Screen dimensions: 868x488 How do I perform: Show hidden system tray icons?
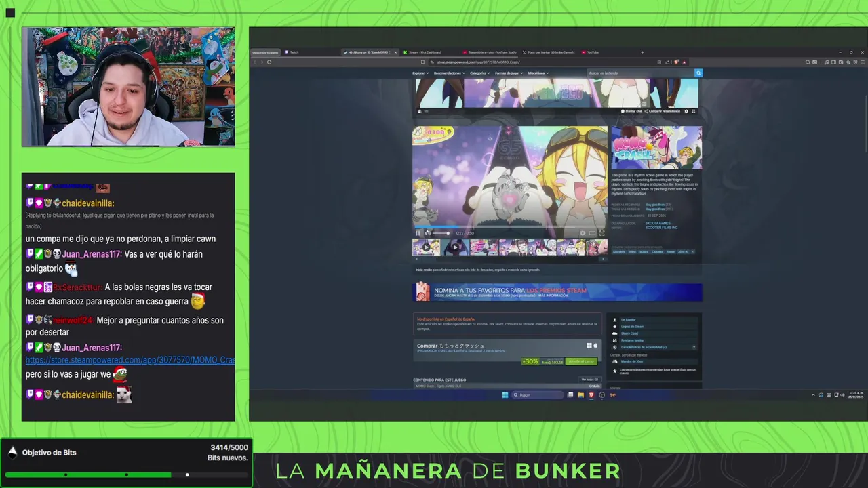pyautogui.click(x=813, y=395)
